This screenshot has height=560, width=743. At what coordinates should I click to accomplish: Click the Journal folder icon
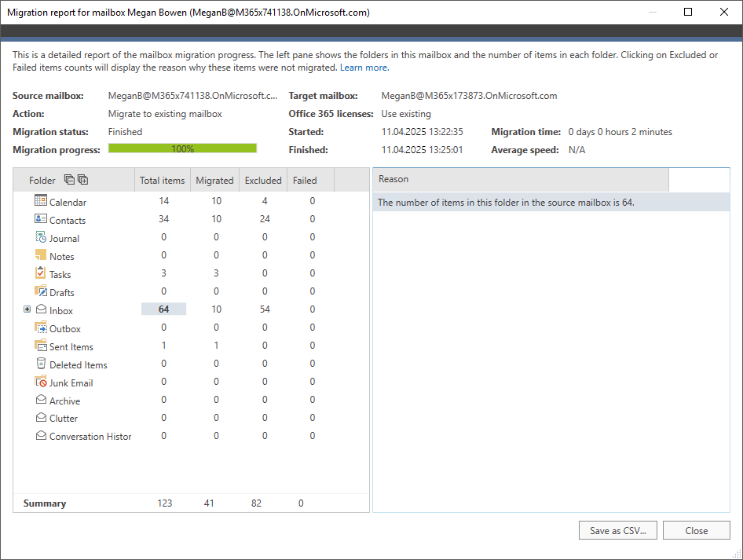tap(41, 237)
